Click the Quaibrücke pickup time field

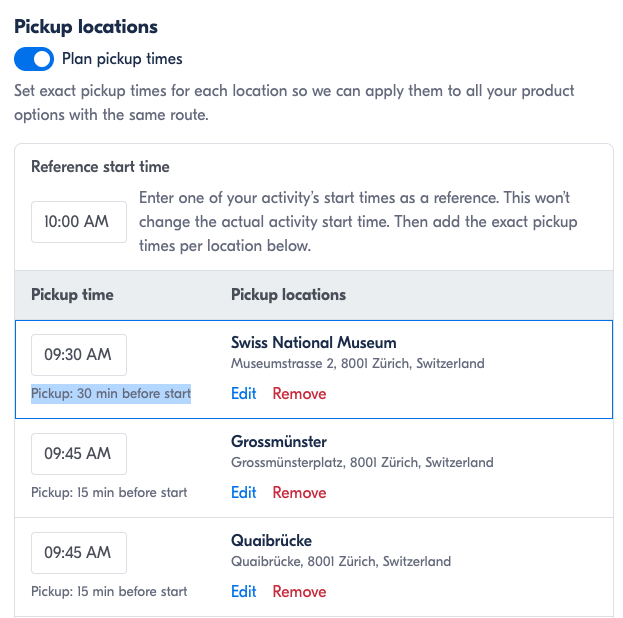(79, 552)
